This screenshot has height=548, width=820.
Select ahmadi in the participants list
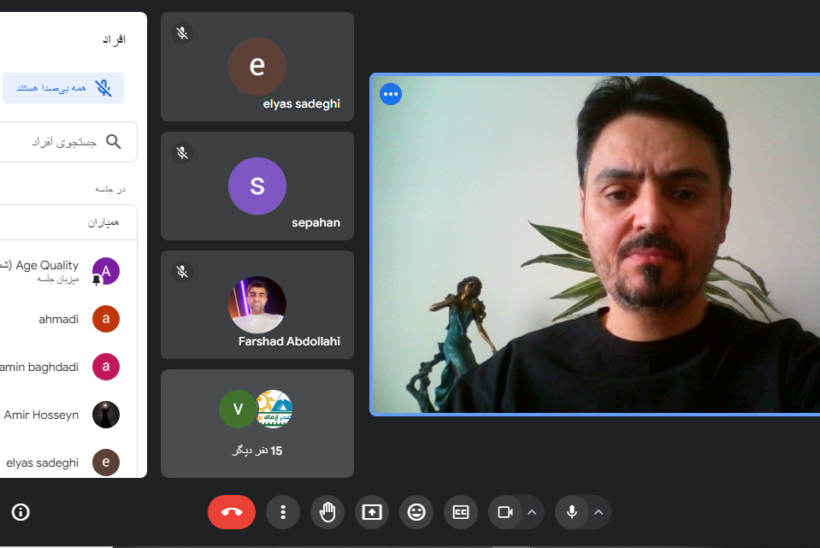[x=60, y=319]
